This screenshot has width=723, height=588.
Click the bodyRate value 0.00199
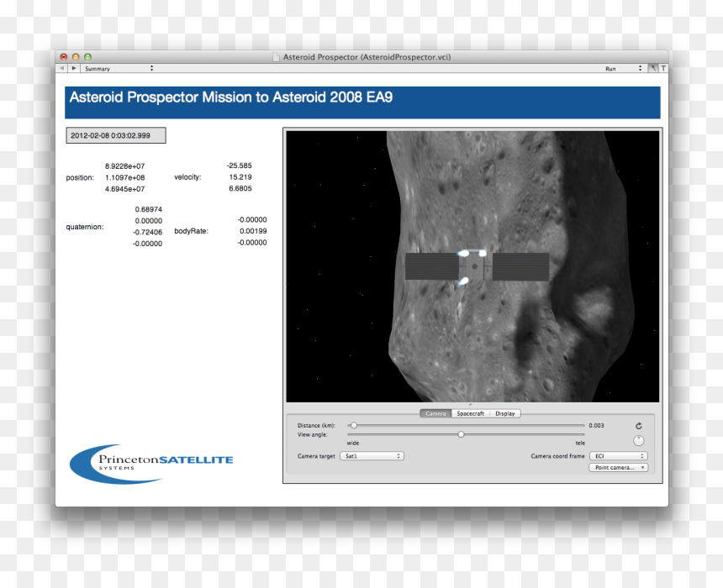253,231
